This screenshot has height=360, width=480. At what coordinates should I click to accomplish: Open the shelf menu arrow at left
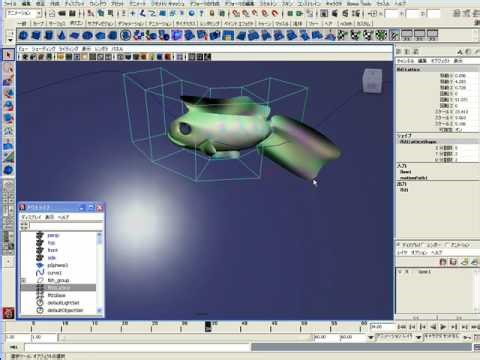[10, 40]
